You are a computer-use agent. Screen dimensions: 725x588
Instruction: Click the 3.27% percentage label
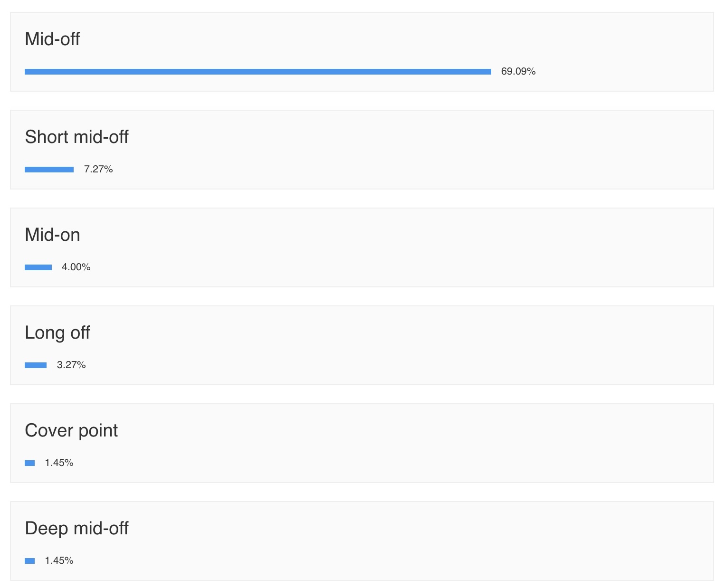(x=71, y=365)
